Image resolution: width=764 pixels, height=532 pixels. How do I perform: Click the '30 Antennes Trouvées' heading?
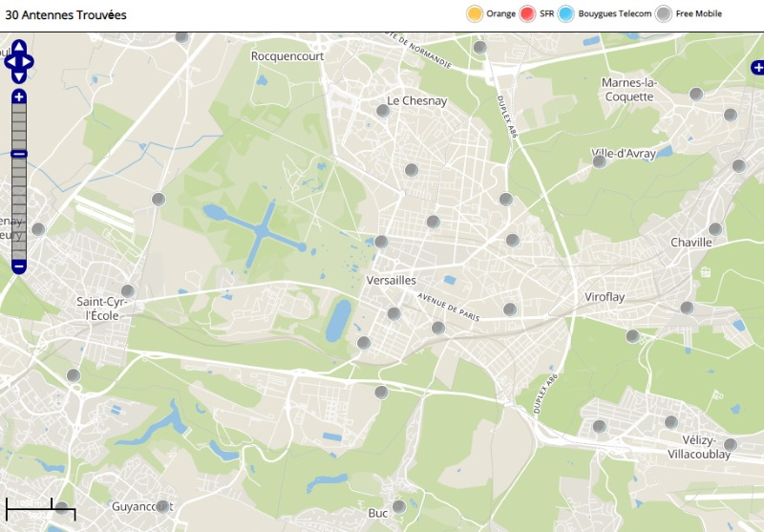(66, 15)
